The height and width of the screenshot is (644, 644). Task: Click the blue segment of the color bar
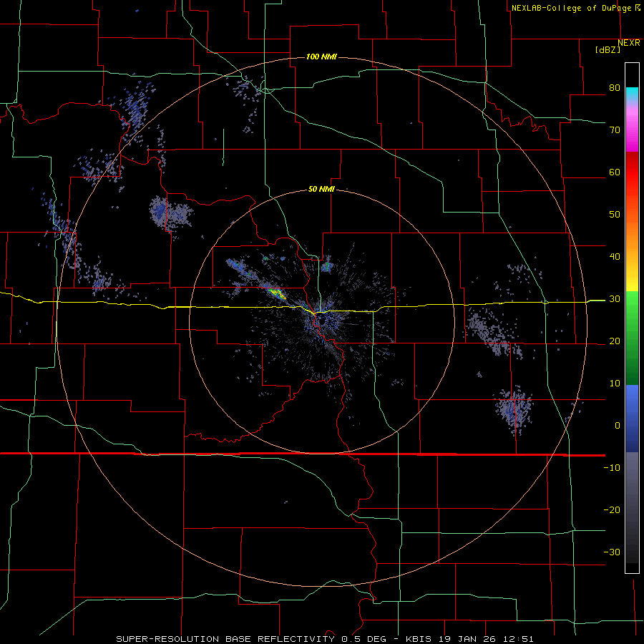point(632,419)
